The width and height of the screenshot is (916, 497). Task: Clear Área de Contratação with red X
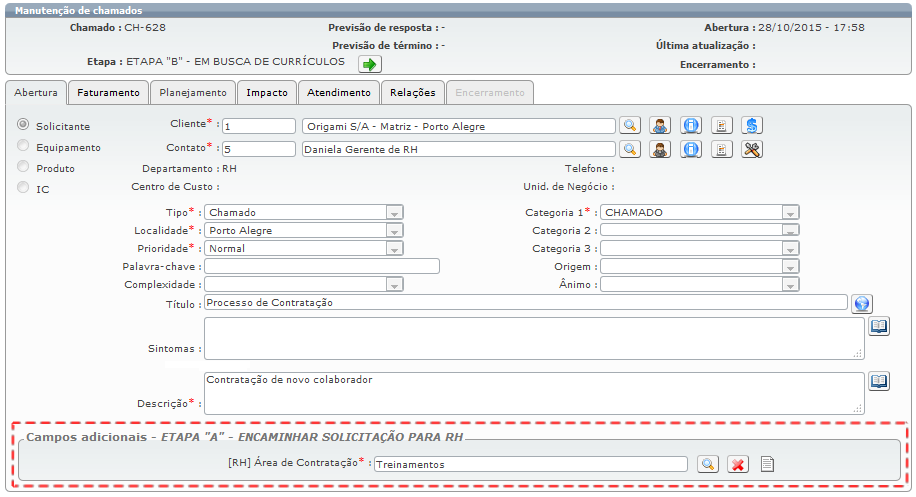pos(738,464)
